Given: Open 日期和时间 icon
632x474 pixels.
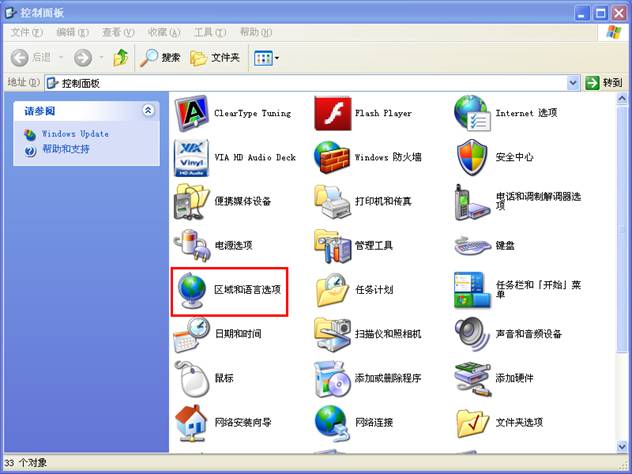Looking at the screenshot, I should click(x=190, y=334).
